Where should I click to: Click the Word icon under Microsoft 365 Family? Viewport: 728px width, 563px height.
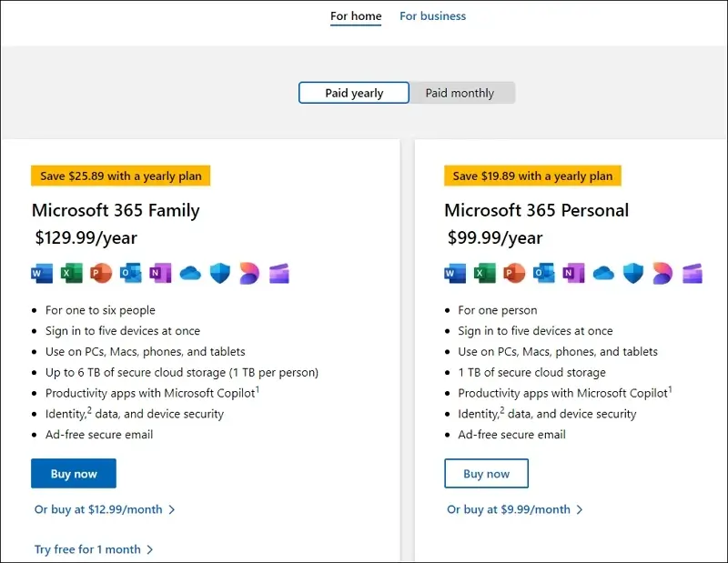click(42, 273)
